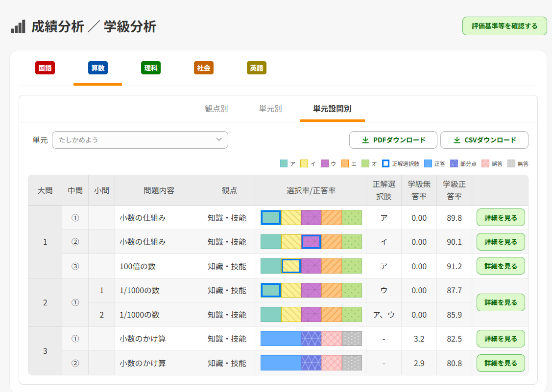
Task: Click the 学級正答率 value 85.9
Action: (454, 315)
